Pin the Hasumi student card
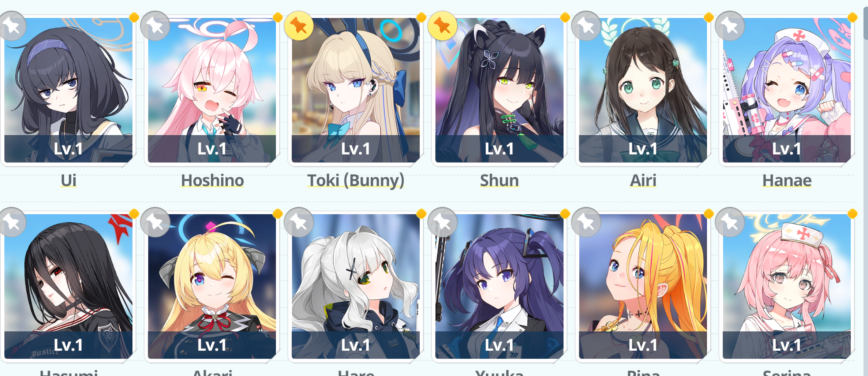This screenshot has width=868, height=376. pyautogui.click(x=12, y=222)
